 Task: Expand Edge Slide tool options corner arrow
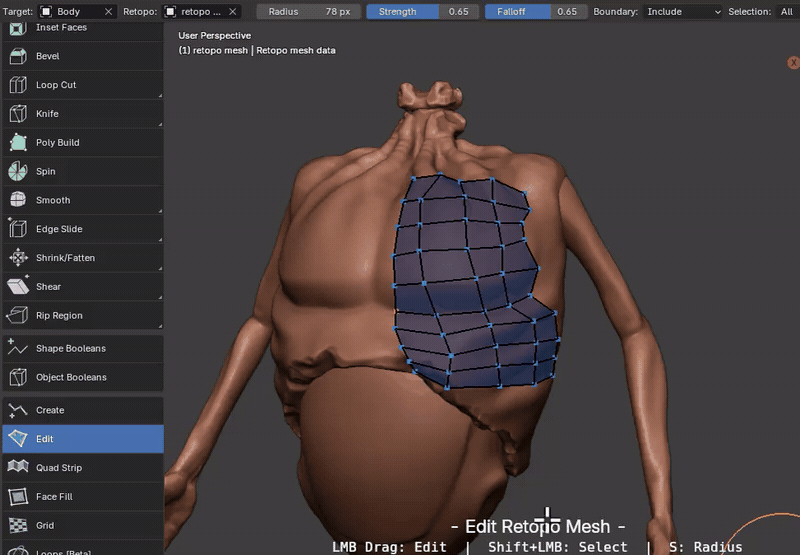(160, 239)
